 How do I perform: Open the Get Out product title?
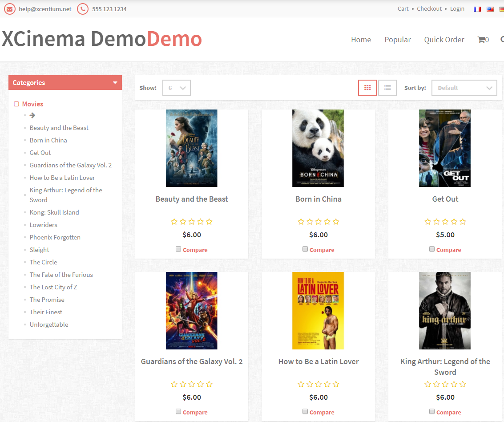(x=445, y=199)
